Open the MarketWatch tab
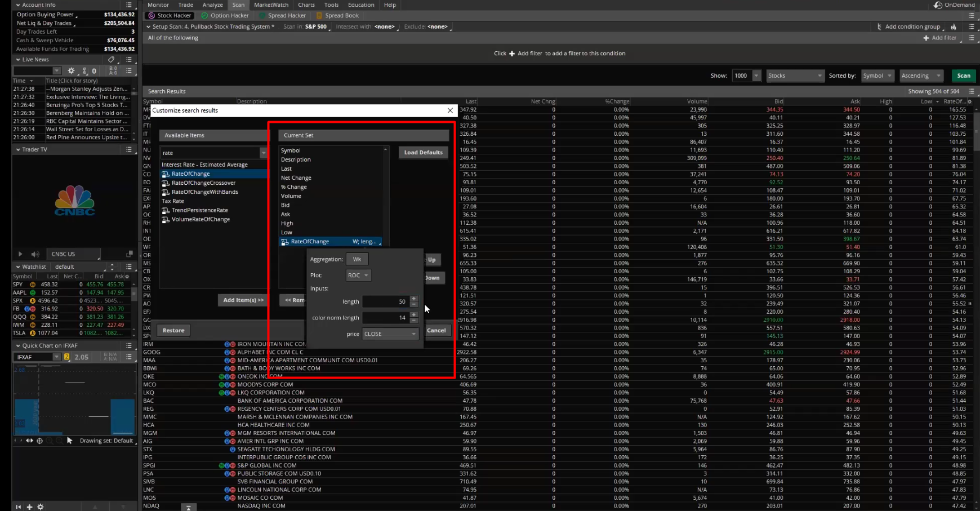This screenshot has width=980, height=511. click(271, 5)
